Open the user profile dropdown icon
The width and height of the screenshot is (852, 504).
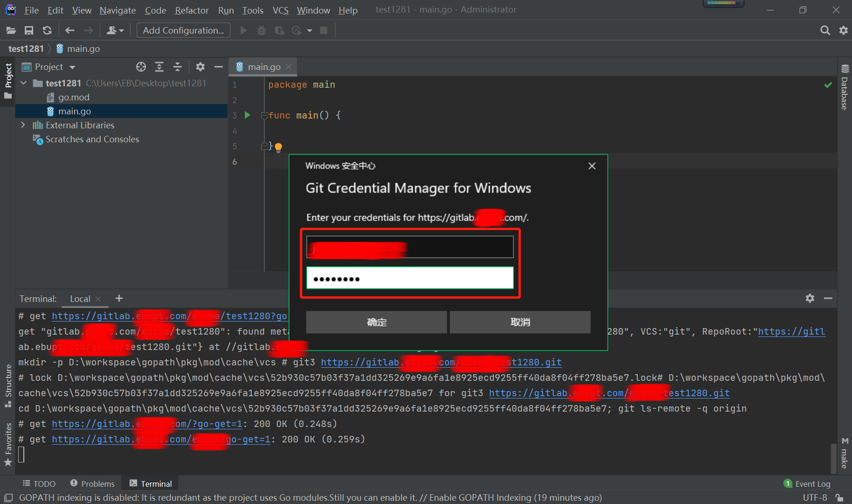pos(115,30)
